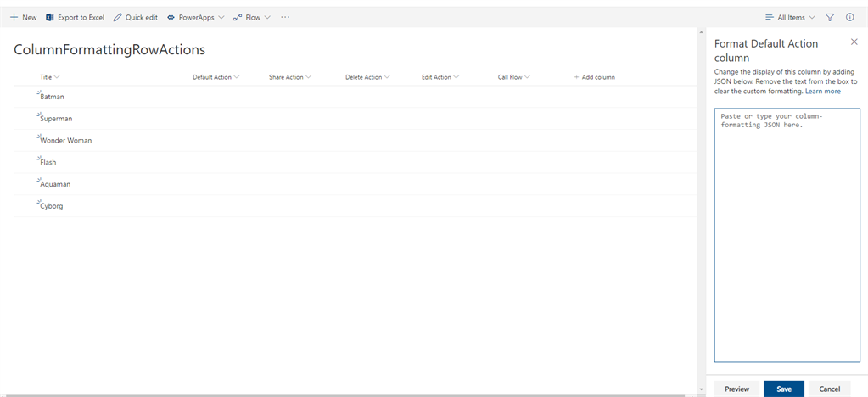Open the PowerApps dropdown menu
The height and width of the screenshot is (397, 868).
pyautogui.click(x=195, y=17)
